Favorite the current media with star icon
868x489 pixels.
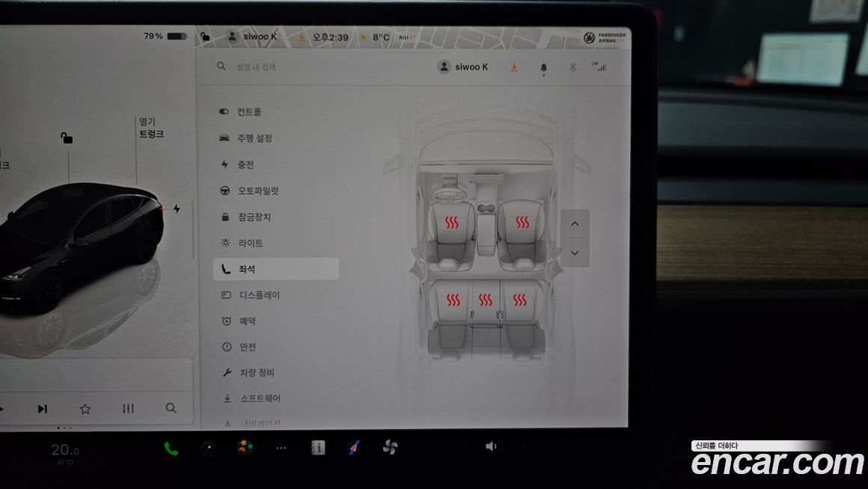pos(85,409)
